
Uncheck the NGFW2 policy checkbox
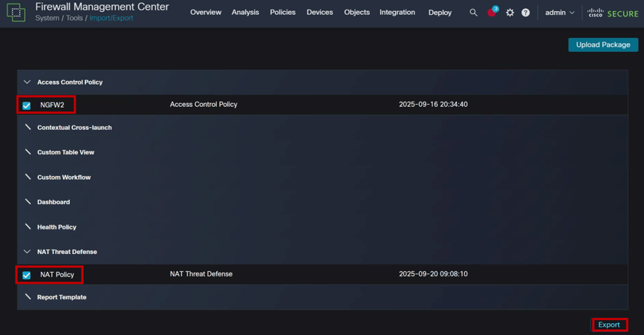tap(26, 105)
